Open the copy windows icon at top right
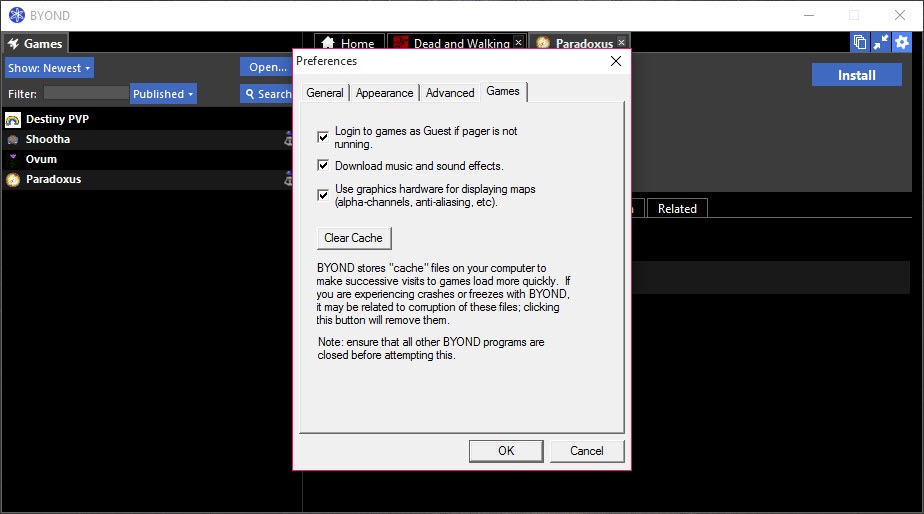 pyautogui.click(x=860, y=42)
